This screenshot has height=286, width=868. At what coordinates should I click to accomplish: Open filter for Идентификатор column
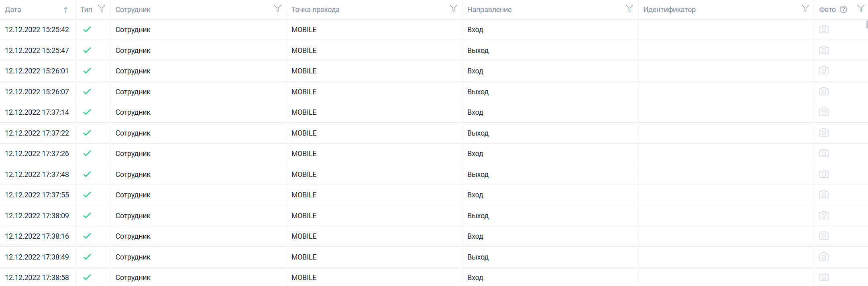point(805,8)
